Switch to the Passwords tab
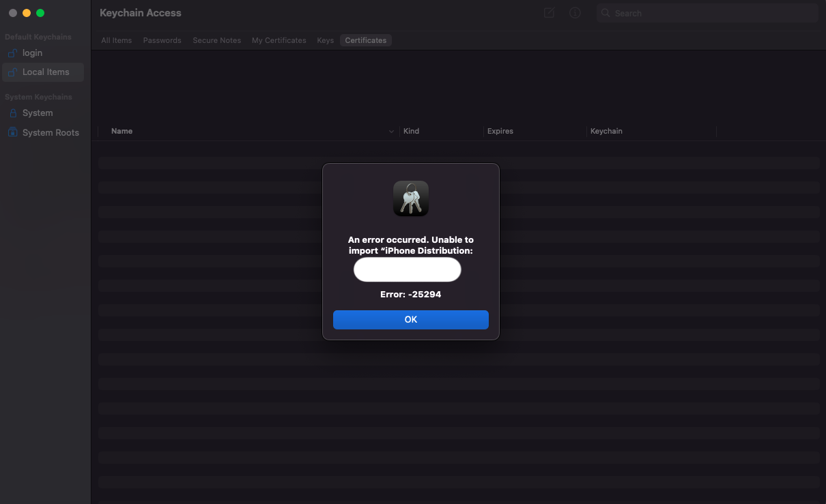Image resolution: width=826 pixels, height=504 pixels. coord(162,40)
